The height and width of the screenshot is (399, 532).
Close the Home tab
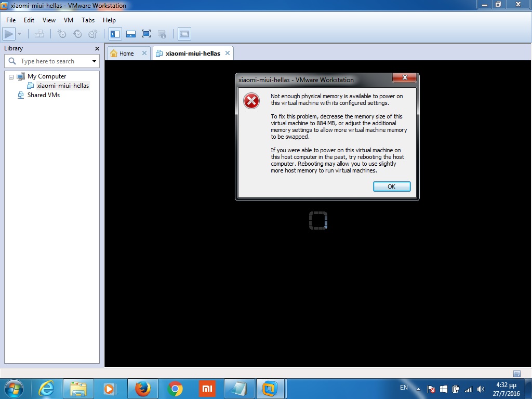[x=144, y=53]
